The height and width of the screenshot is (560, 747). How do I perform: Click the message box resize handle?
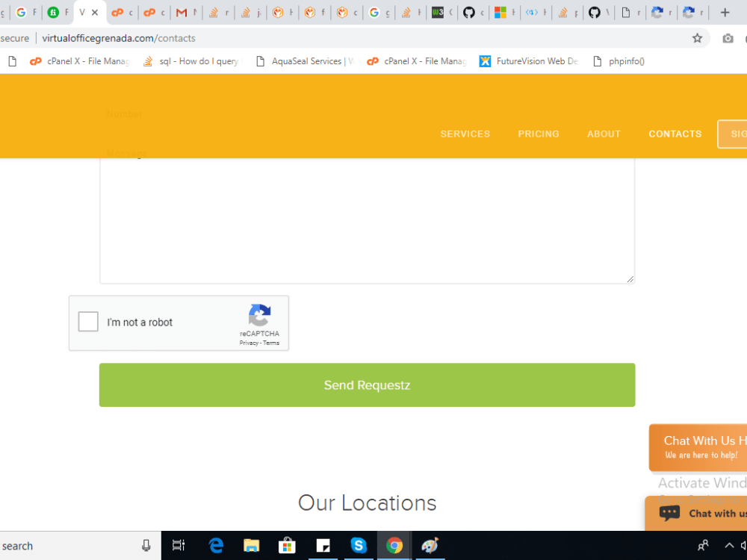click(x=630, y=279)
